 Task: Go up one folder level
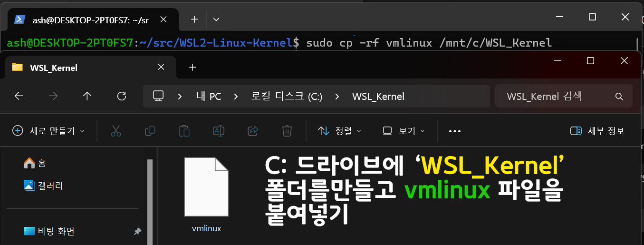pyautogui.click(x=87, y=96)
